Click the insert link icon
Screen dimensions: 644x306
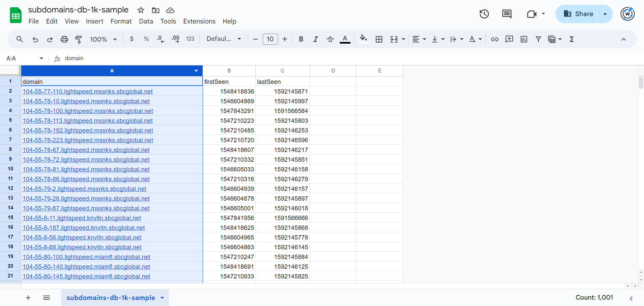tap(494, 39)
